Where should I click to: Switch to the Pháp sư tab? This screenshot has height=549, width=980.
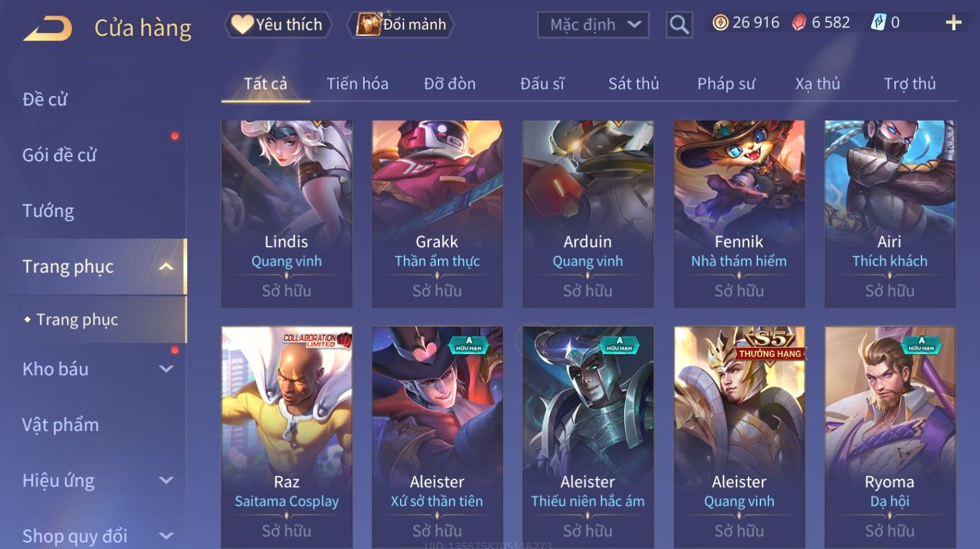(x=726, y=83)
